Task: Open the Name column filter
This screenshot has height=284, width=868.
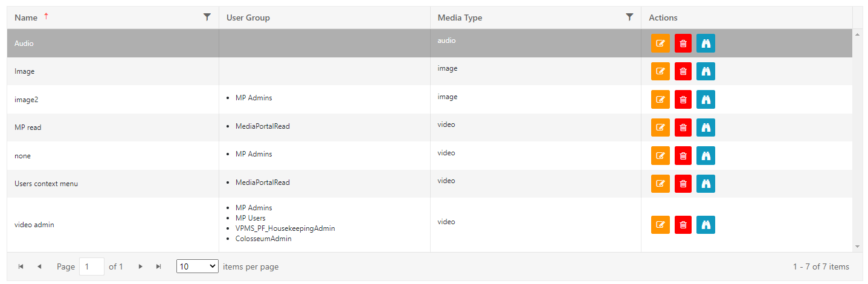Action: tap(207, 18)
